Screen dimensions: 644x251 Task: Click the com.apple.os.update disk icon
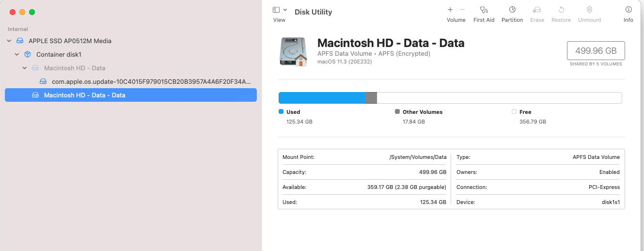tap(43, 81)
